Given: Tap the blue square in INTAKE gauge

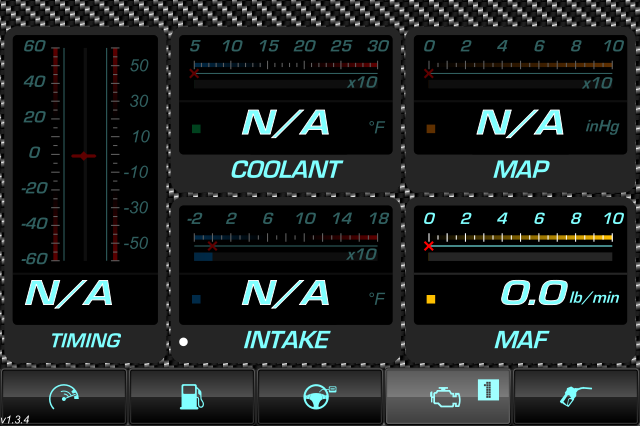Looking at the screenshot, I should click(196, 299).
